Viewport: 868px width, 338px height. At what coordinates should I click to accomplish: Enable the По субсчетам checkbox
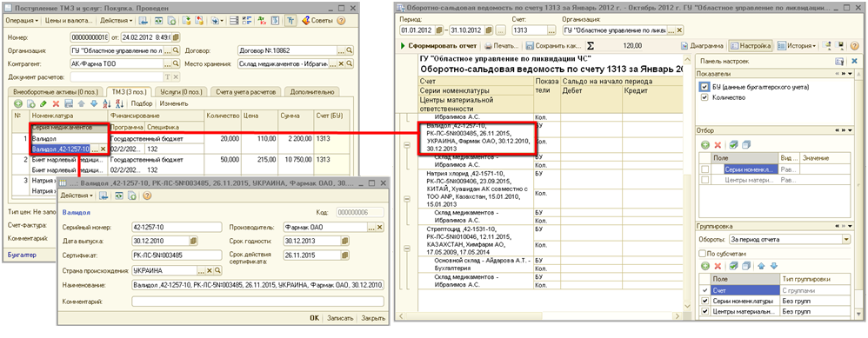point(703,254)
